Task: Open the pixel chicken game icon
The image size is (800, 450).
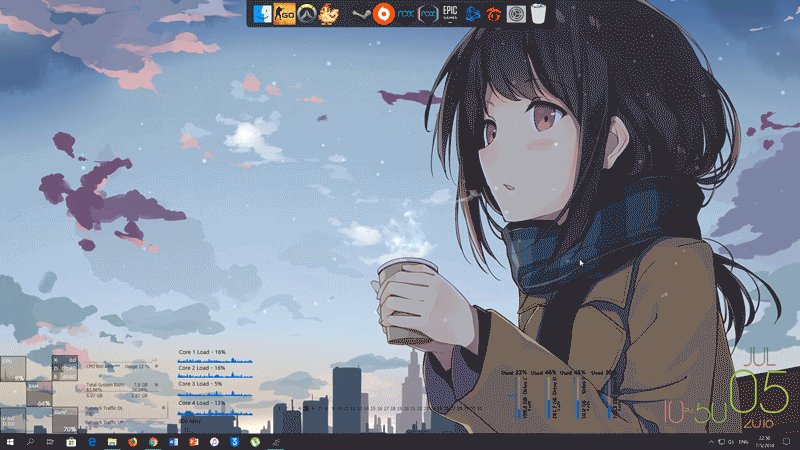Action: click(329, 14)
